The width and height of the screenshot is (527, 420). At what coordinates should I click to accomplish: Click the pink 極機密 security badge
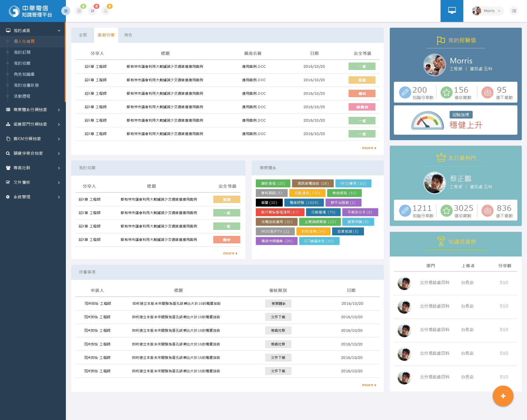tap(362, 107)
